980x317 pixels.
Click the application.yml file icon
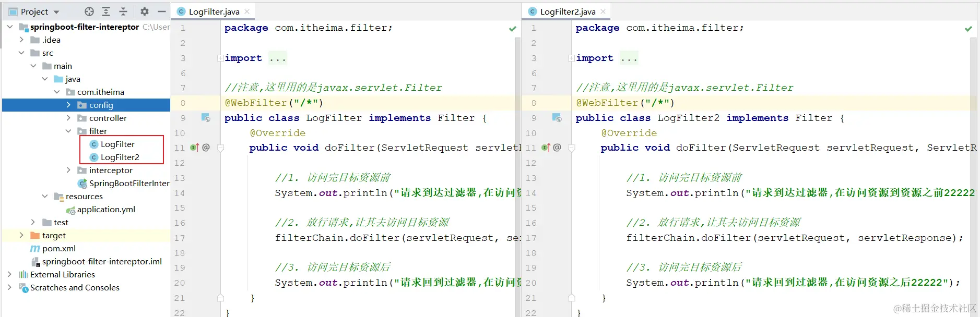(x=70, y=210)
